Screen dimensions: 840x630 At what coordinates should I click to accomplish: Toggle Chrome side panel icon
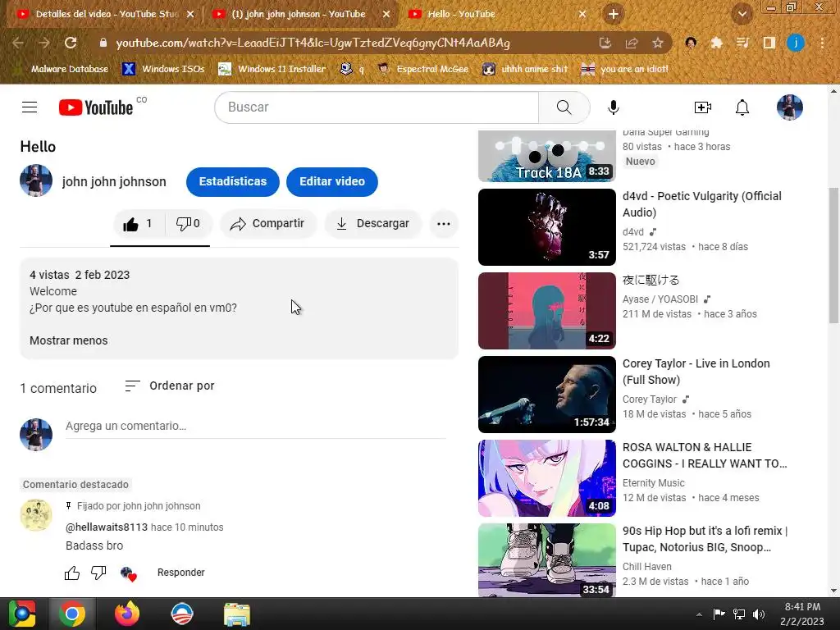pyautogui.click(x=769, y=43)
